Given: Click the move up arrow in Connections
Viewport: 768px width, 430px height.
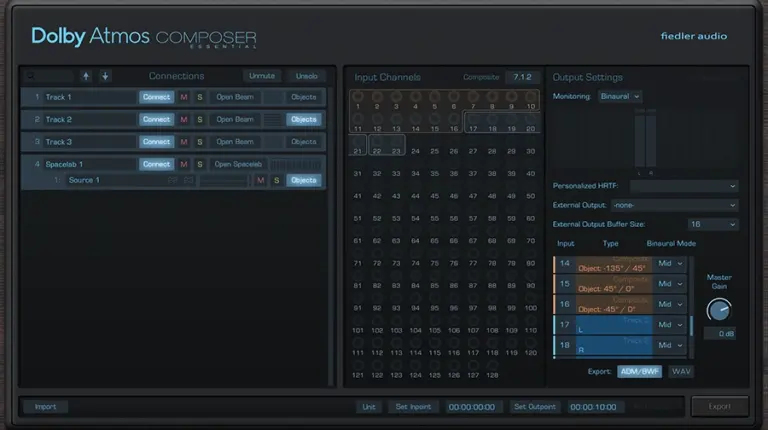Looking at the screenshot, I should pyautogui.click(x=86, y=76).
